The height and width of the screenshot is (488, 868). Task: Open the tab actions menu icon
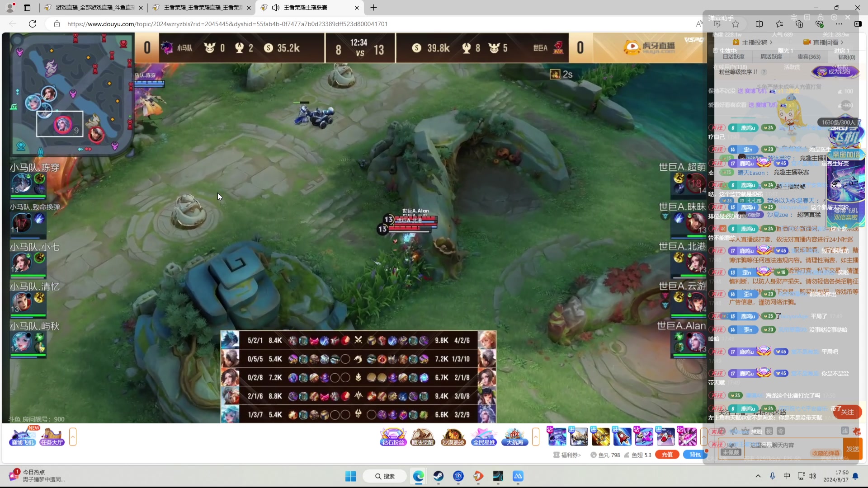pyautogui.click(x=27, y=8)
